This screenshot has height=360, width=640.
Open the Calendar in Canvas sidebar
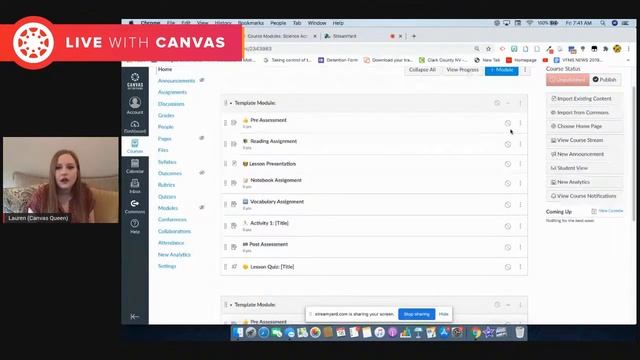135,166
